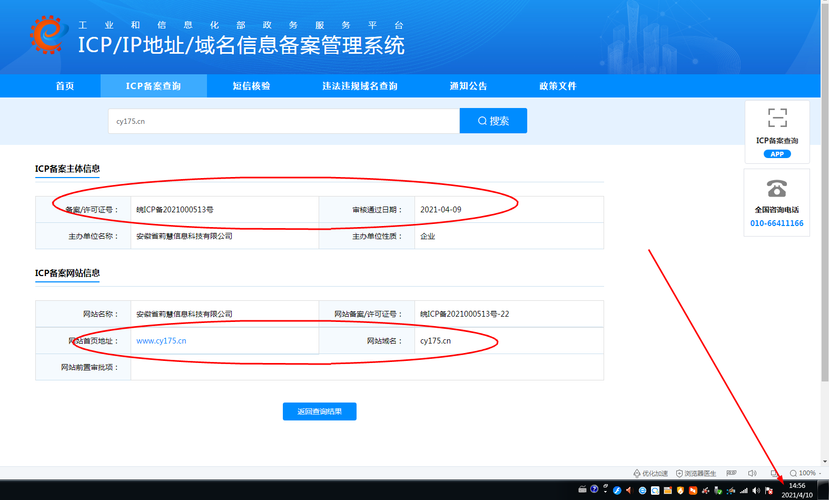Viewport: 829px width, 500px height.
Task: Focus the search field containing cy175.cn
Action: pos(284,121)
